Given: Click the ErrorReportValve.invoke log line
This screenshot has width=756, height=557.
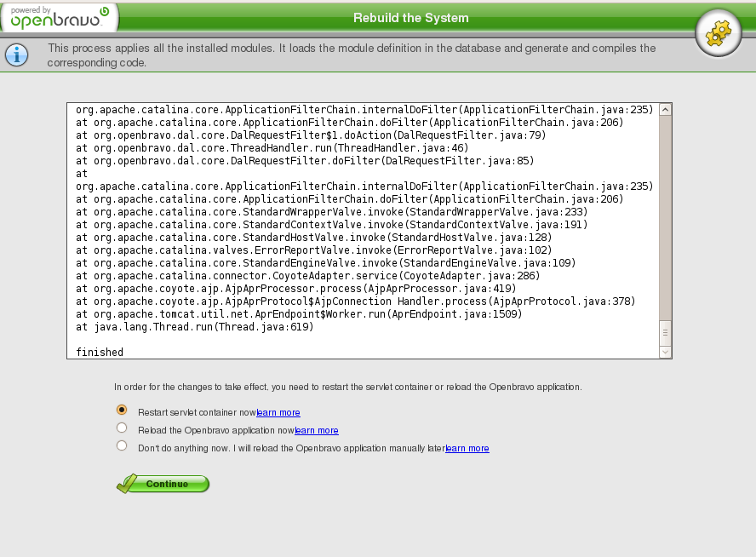Looking at the screenshot, I should tap(314, 250).
